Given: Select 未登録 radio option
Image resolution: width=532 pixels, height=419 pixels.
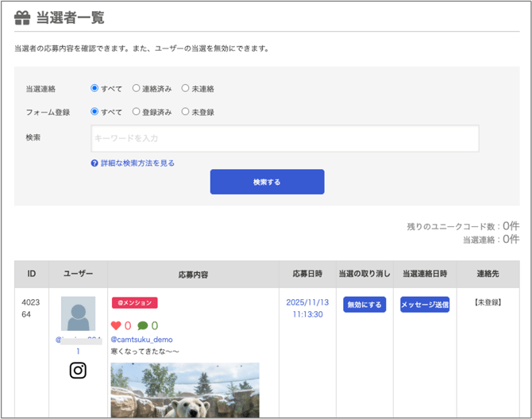Looking at the screenshot, I should (185, 112).
